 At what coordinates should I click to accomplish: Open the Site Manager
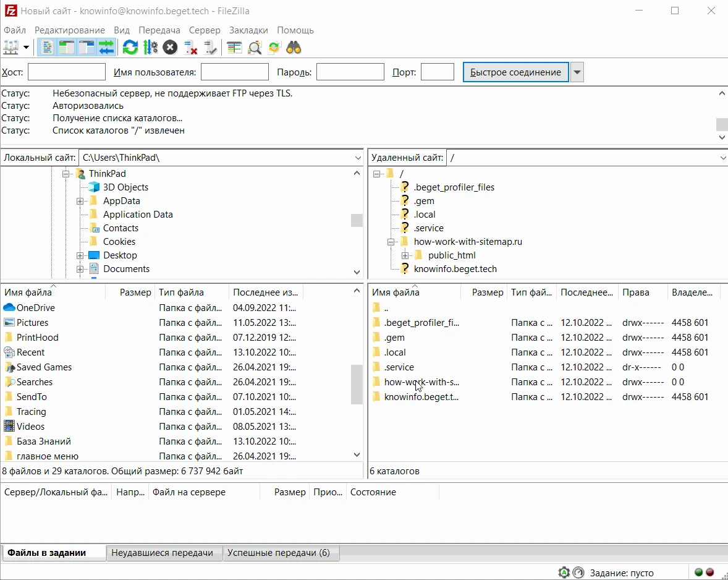(11, 47)
